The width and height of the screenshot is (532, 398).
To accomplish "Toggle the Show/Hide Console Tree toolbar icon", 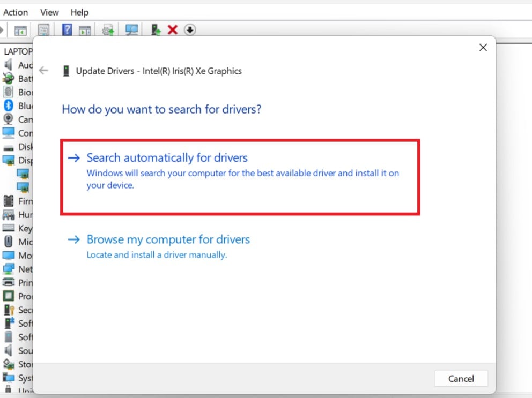I will (x=20, y=29).
